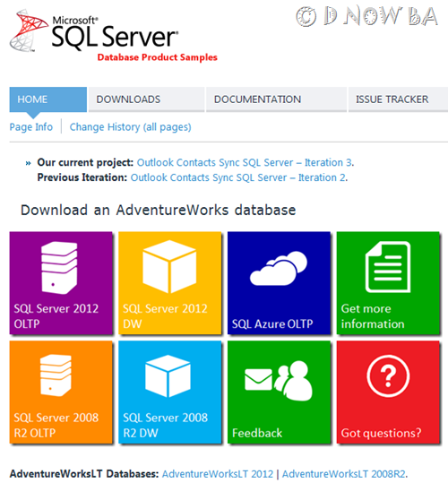Click the Previous Iteration label

82,177
